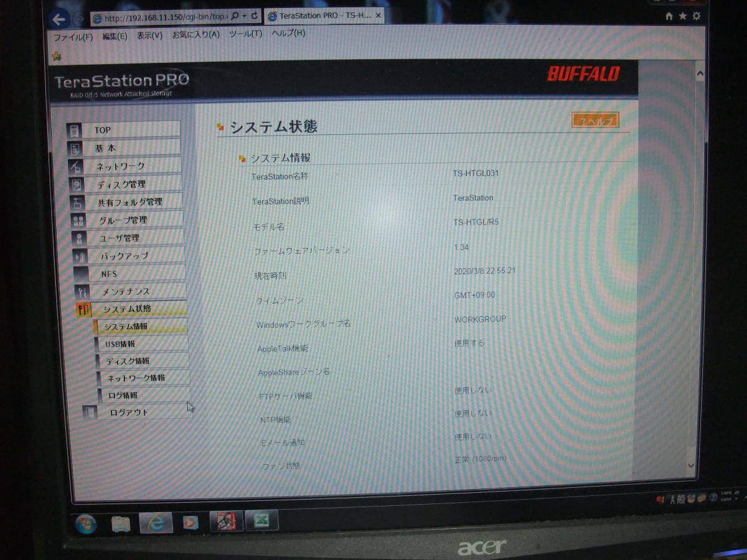Click the グループ管理 sidebar icon
Viewport: 747px width, 560px height.
(x=78, y=220)
